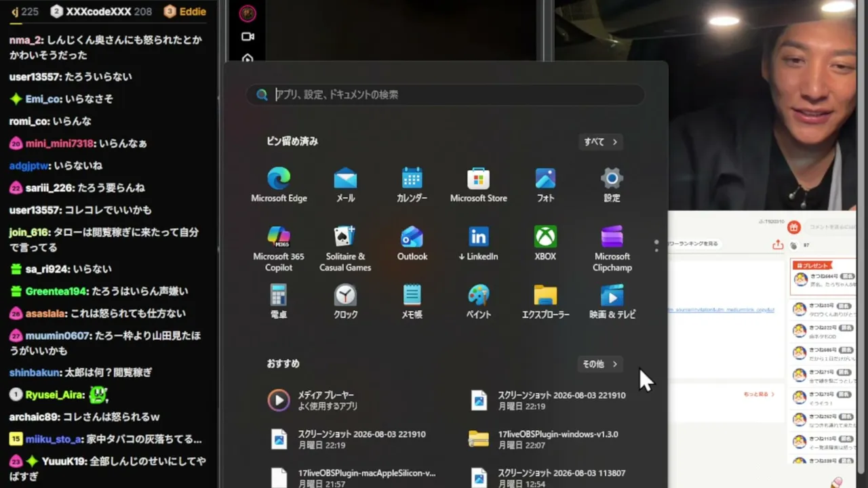868x488 pixels.
Task: Launch the メール app
Action: (x=345, y=184)
